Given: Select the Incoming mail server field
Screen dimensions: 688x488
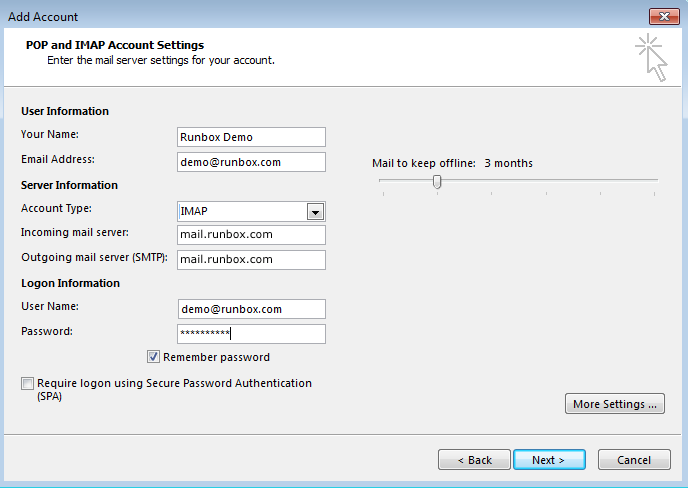Looking at the screenshot, I should coord(251,235).
